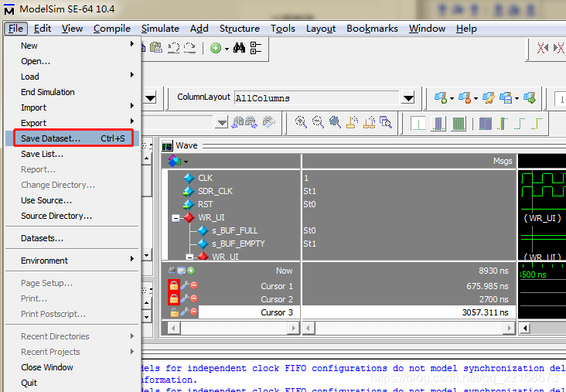Click the Delete Bookmark toolbar icon
566x392 pixels.
tap(465, 97)
